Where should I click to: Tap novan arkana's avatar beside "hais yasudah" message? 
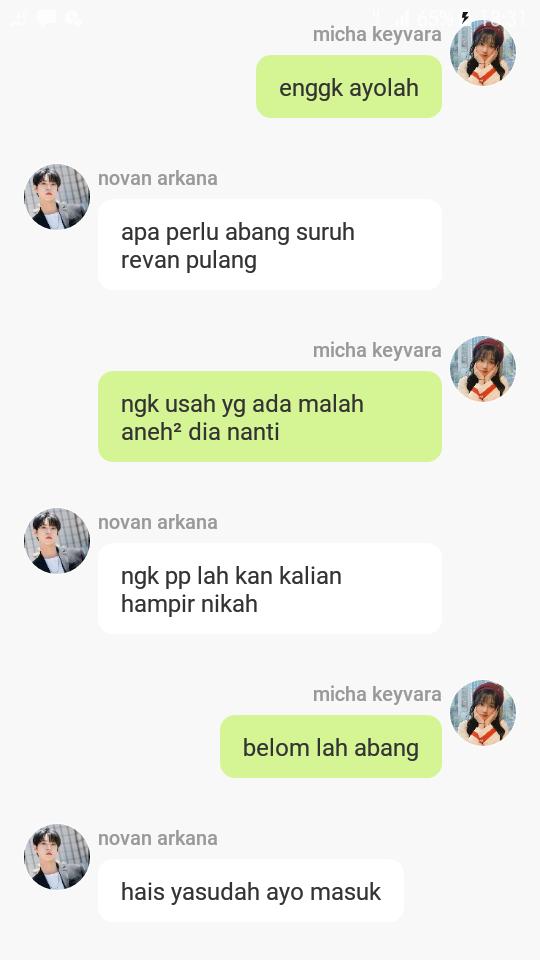[57, 857]
